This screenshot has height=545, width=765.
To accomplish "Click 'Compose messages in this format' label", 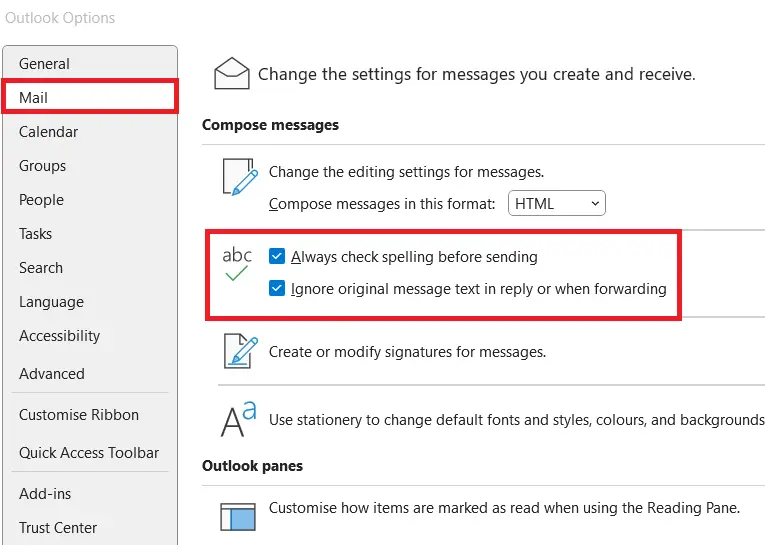I will [x=382, y=203].
